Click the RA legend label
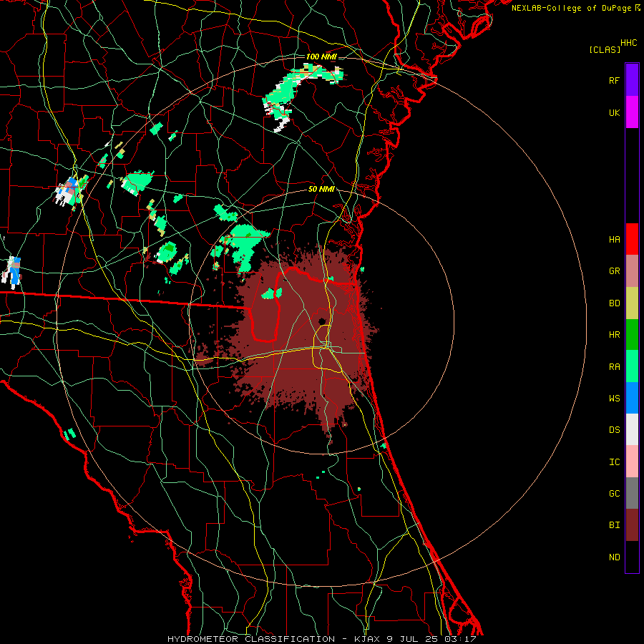The width and height of the screenshot is (644, 644). [x=614, y=367]
